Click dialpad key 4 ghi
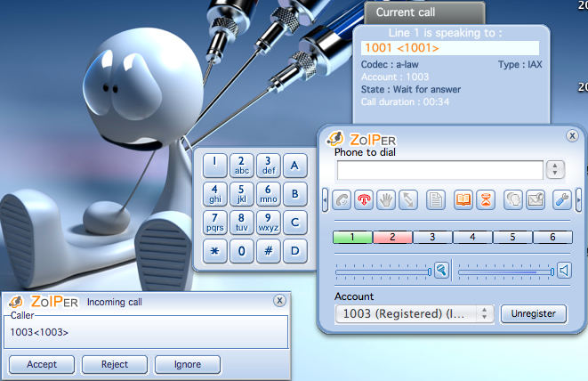Image resolution: width=588 pixels, height=381 pixels. 214,194
